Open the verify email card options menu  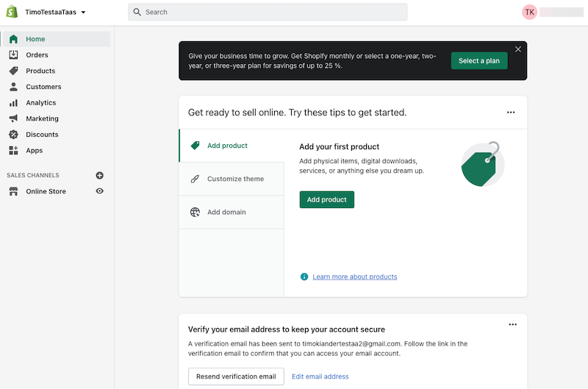coord(512,324)
